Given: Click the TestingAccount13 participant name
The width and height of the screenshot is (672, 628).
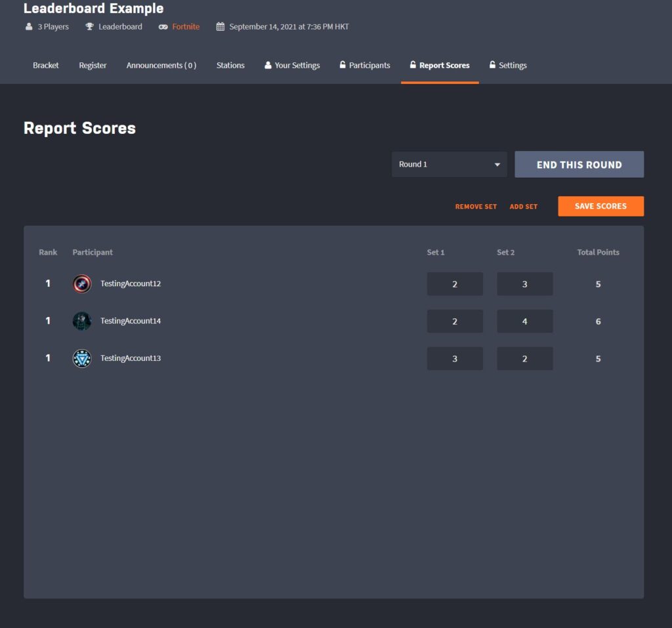Looking at the screenshot, I should (131, 358).
